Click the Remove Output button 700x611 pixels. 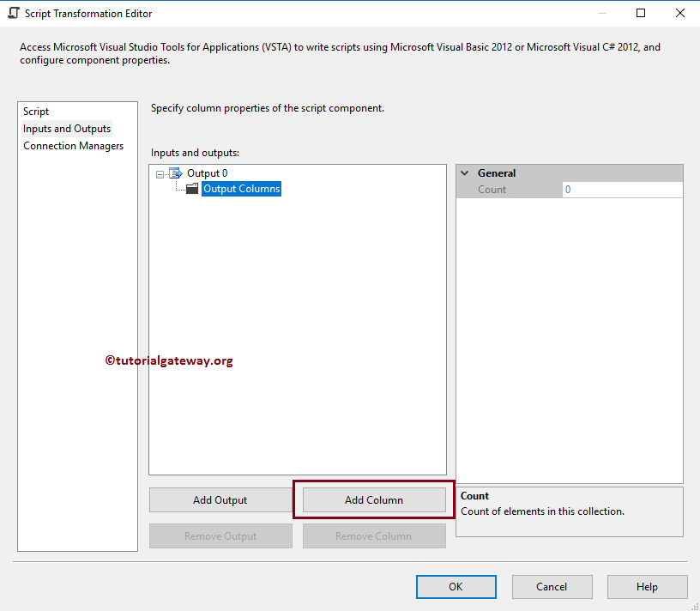pyautogui.click(x=220, y=535)
